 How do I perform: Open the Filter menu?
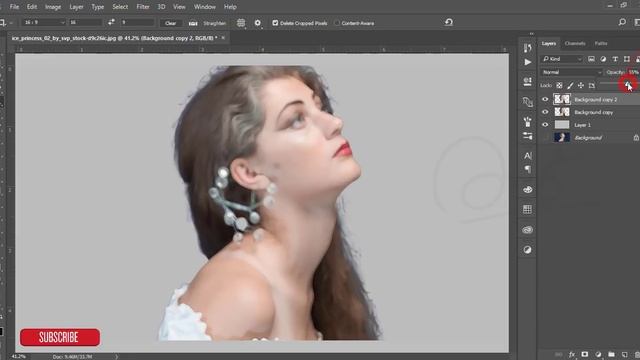[x=143, y=7]
